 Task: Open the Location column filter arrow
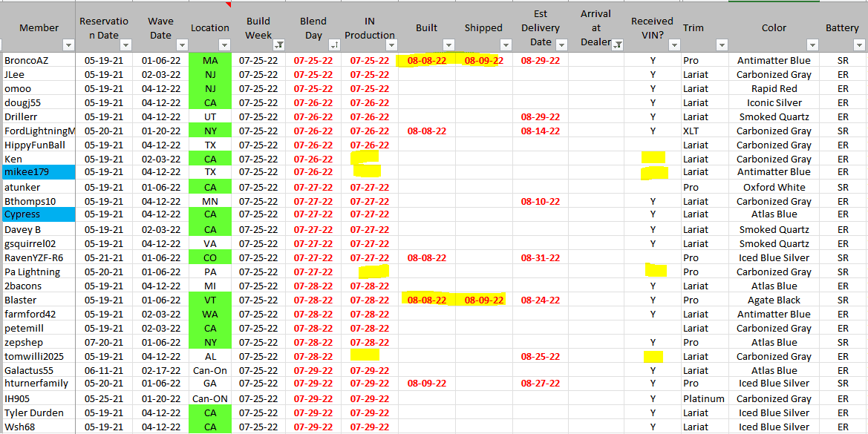click(x=224, y=45)
